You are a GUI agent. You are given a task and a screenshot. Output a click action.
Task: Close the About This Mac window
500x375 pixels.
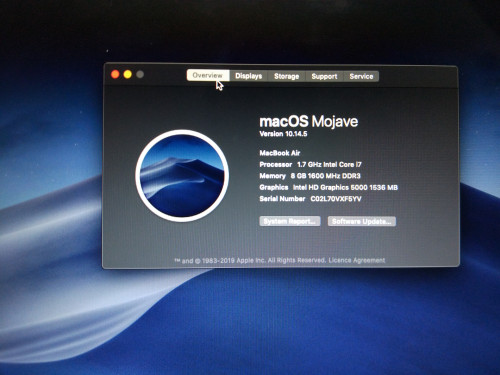(x=115, y=74)
